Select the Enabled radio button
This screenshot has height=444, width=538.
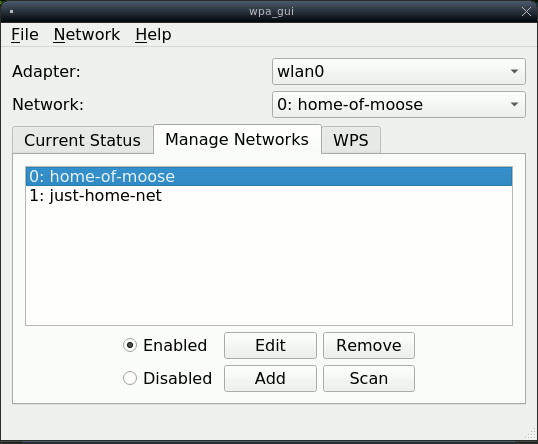(x=165, y=345)
